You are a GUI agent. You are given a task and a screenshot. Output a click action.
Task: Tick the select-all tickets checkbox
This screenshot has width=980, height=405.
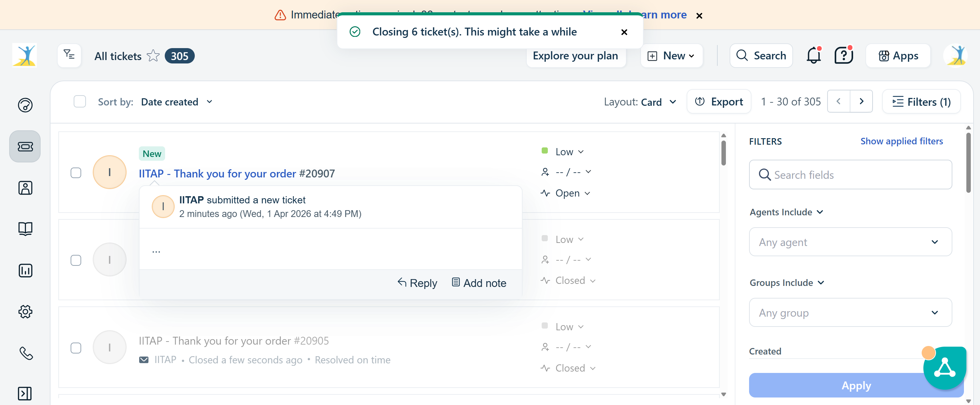pos(79,102)
